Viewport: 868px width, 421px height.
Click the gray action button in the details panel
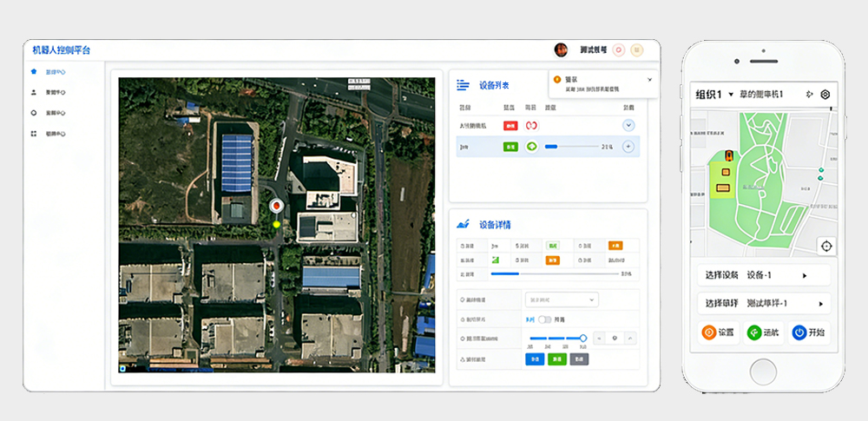[579, 359]
